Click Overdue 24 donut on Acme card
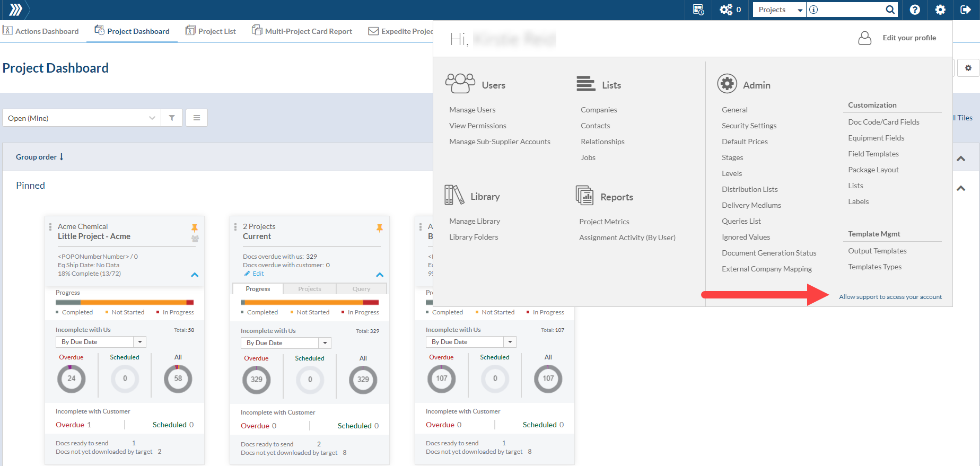980x466 pixels. click(x=72, y=379)
